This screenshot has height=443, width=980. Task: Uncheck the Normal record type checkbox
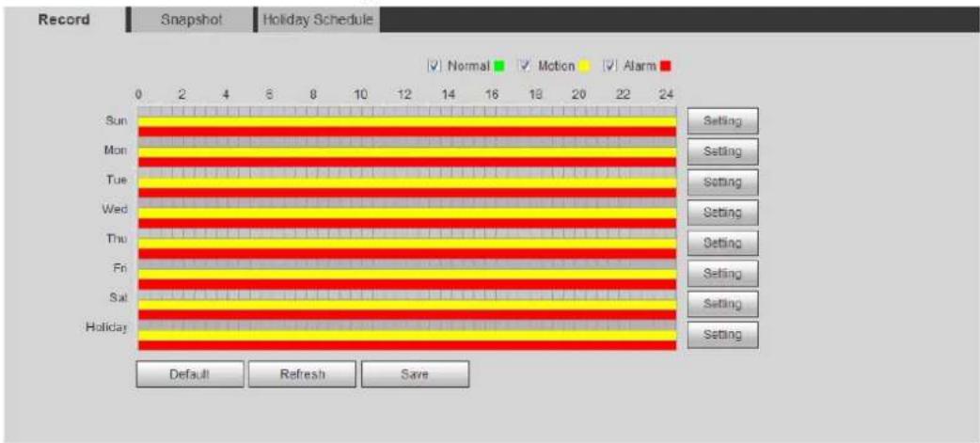(x=435, y=66)
